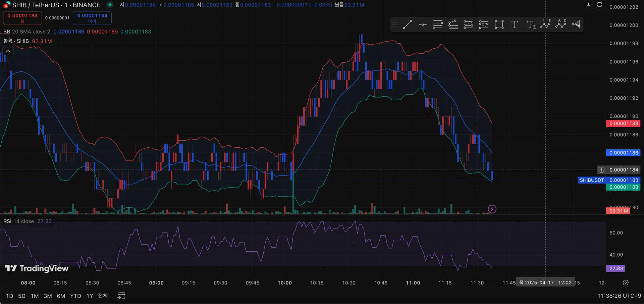Click the 09:00 time axis label

tap(156, 283)
